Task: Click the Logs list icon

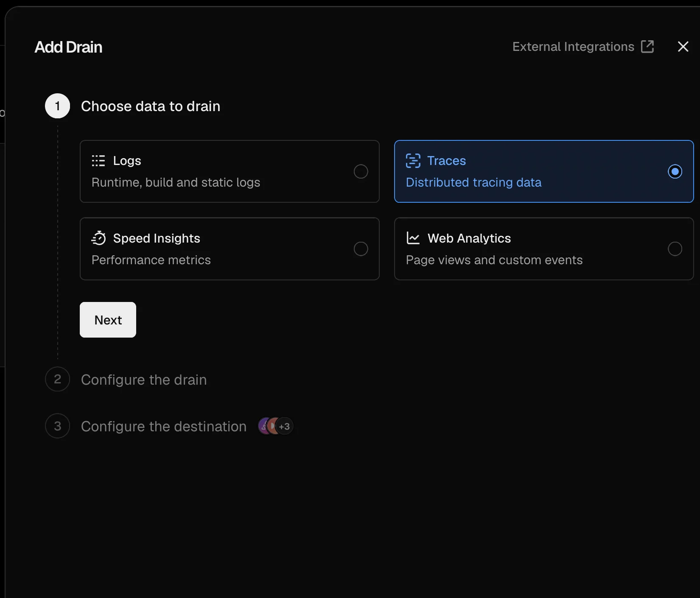Action: click(98, 161)
